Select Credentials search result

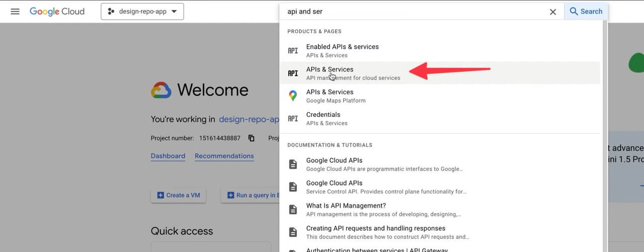pos(440,118)
